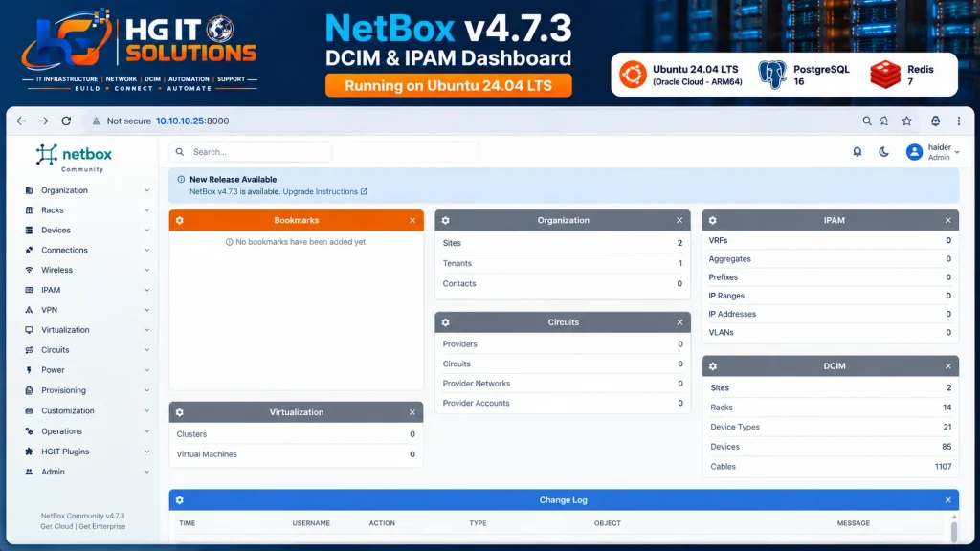Screen dimensions: 980x551
Task: Expand the sidebar Virtualization menu
Action: pyautogui.click(x=87, y=330)
